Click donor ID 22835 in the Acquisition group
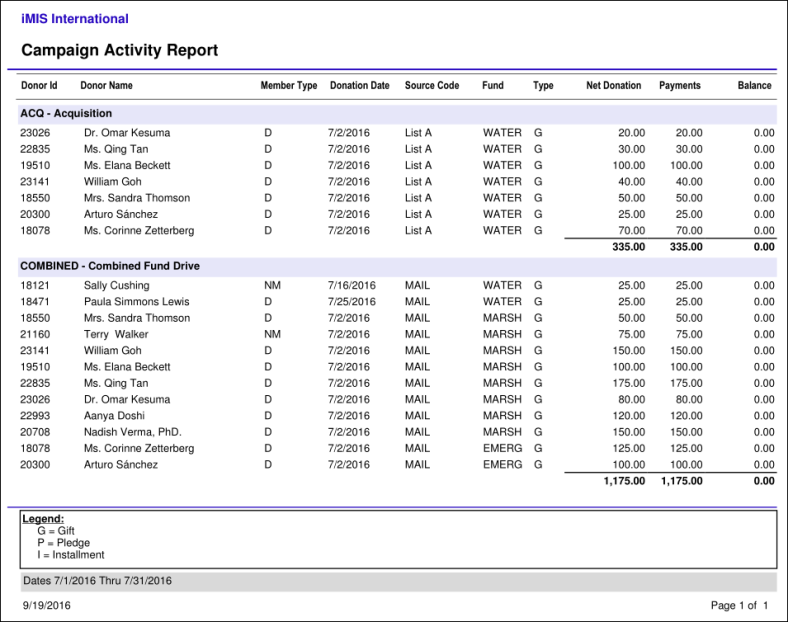This screenshot has width=788, height=622. tap(35, 149)
